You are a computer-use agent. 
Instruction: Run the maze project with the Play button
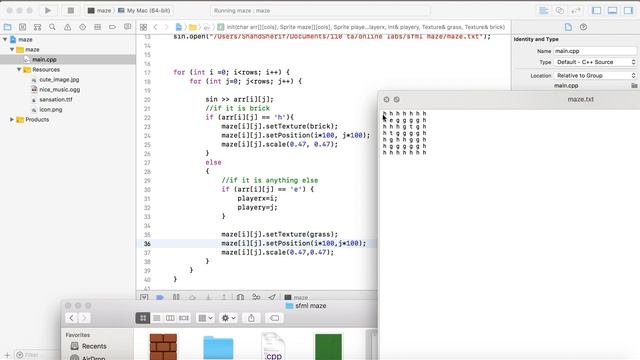tap(48, 11)
